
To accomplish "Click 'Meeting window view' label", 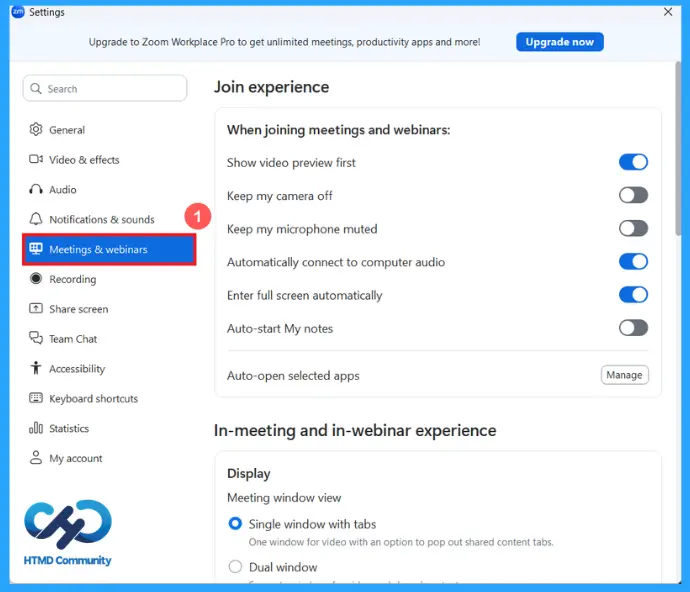I will click(284, 498).
